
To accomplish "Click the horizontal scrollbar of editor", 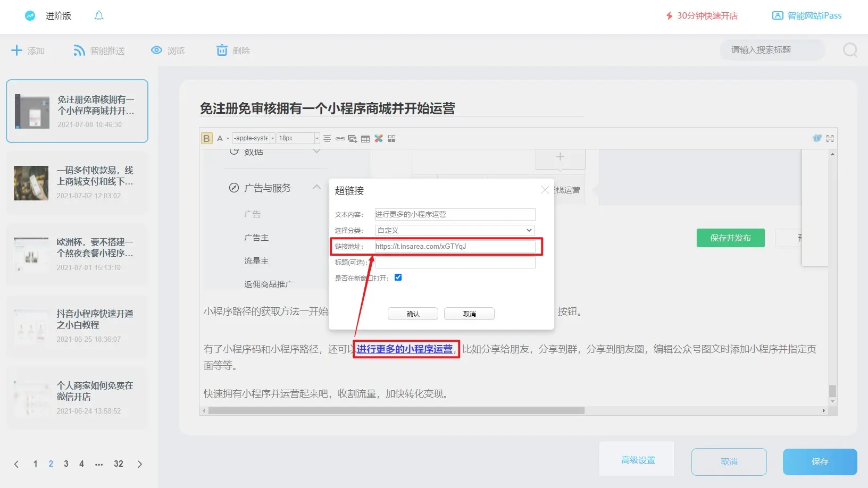I will tap(396, 411).
